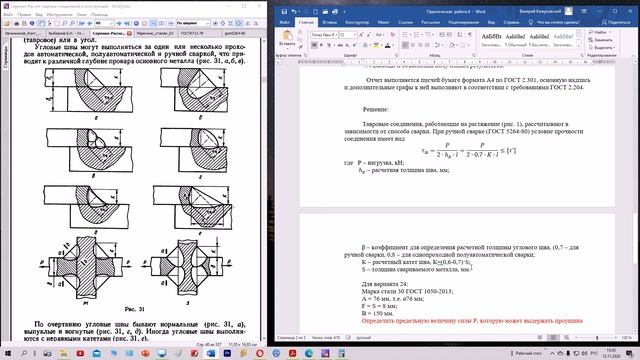Open the Paragraph dialog launcher (Абзац group)

(x=473, y=55)
